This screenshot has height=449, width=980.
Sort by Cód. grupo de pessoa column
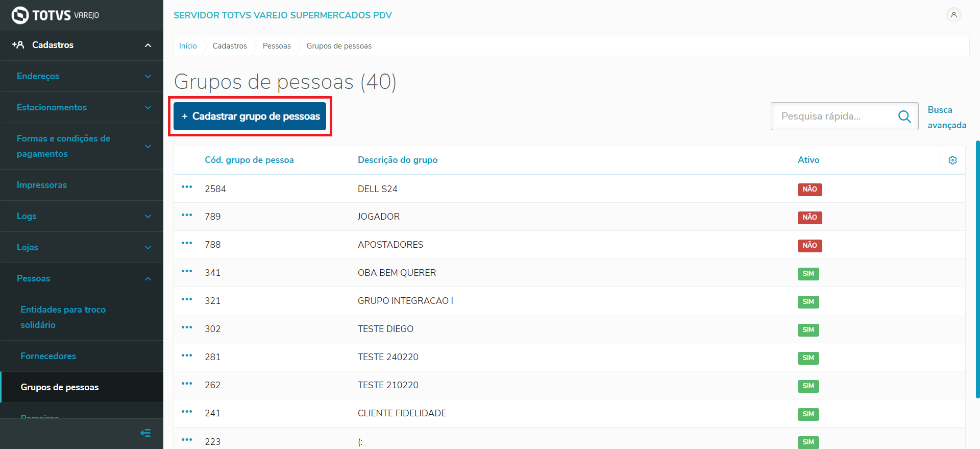[249, 160]
